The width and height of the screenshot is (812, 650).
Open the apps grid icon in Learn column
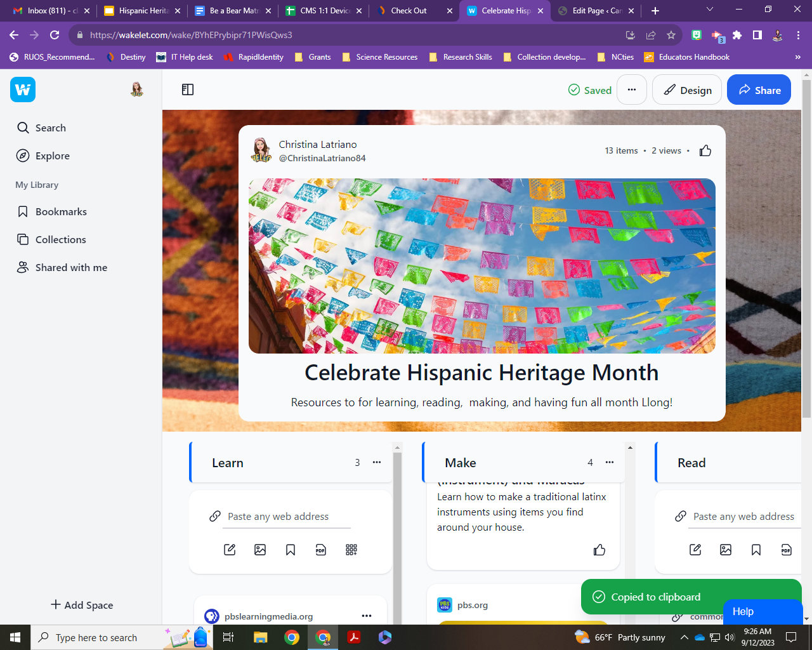point(351,550)
